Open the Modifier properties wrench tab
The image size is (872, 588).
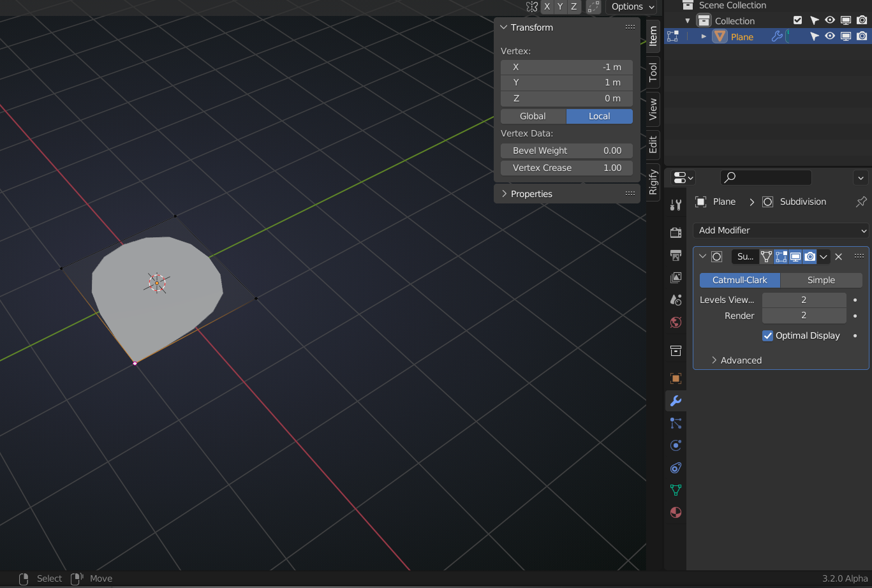(x=676, y=401)
